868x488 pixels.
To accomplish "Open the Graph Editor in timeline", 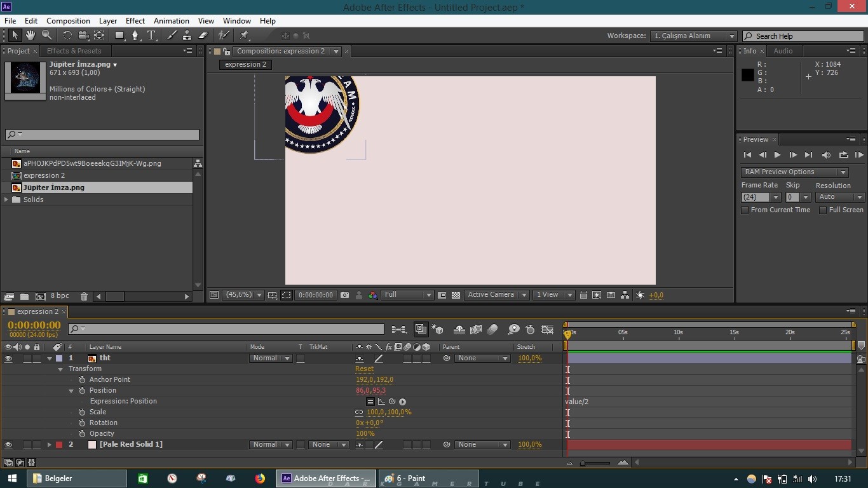I will point(547,329).
